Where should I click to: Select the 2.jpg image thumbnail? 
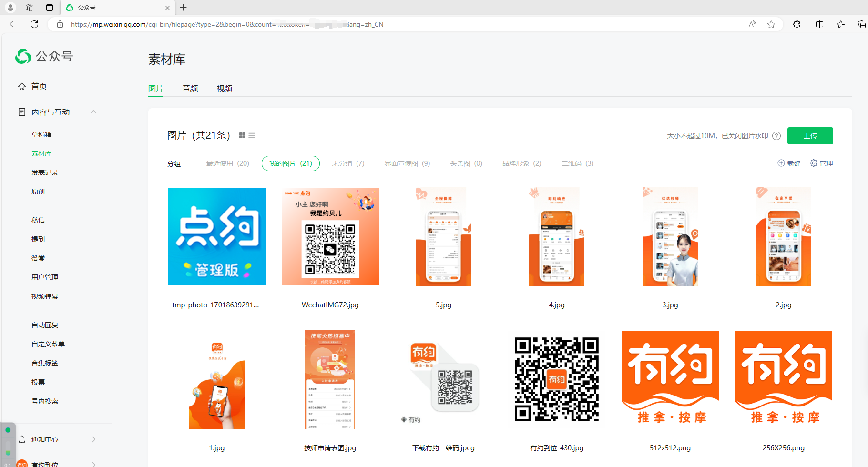[x=784, y=236]
